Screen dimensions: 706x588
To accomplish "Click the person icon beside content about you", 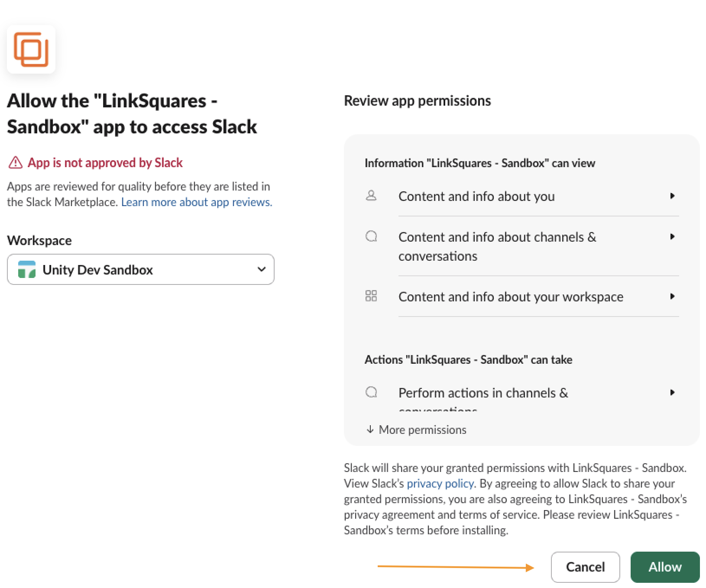I will click(371, 196).
